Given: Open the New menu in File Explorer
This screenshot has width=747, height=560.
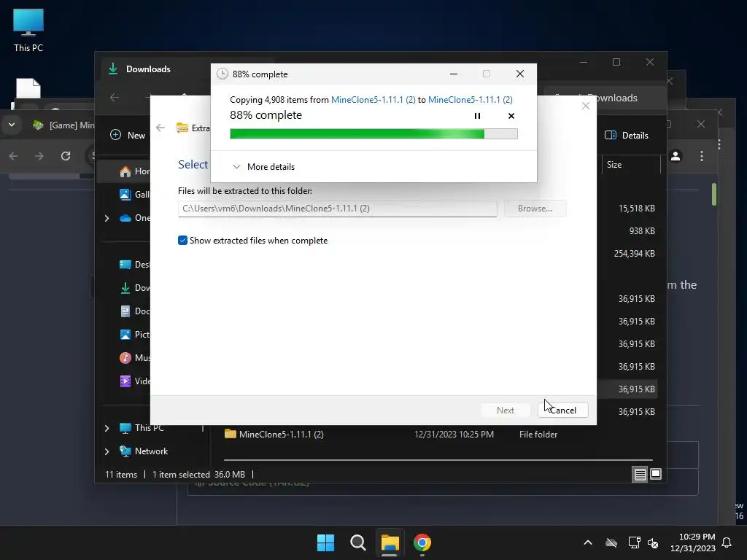Looking at the screenshot, I should click(128, 135).
